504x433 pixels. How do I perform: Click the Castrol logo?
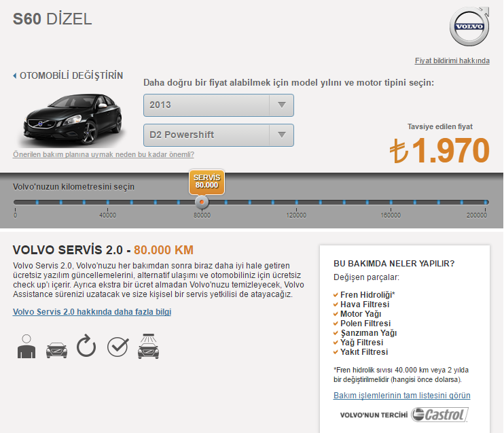pos(439,415)
